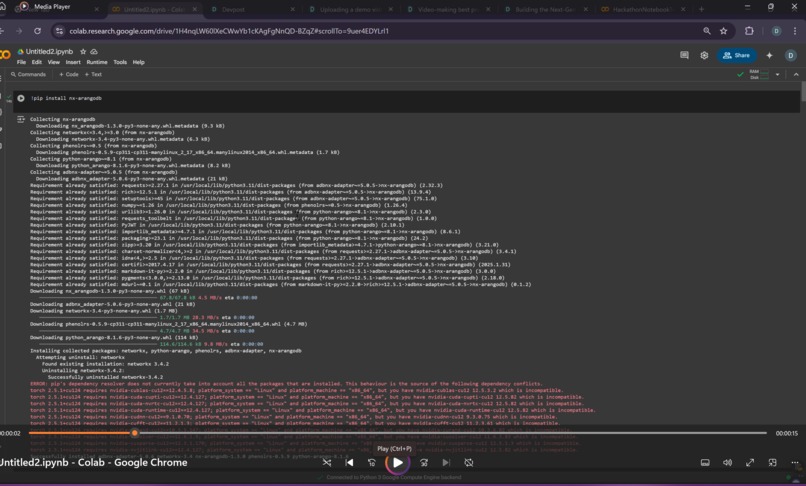Collapse the Colab header with chevron

[x=796, y=75]
